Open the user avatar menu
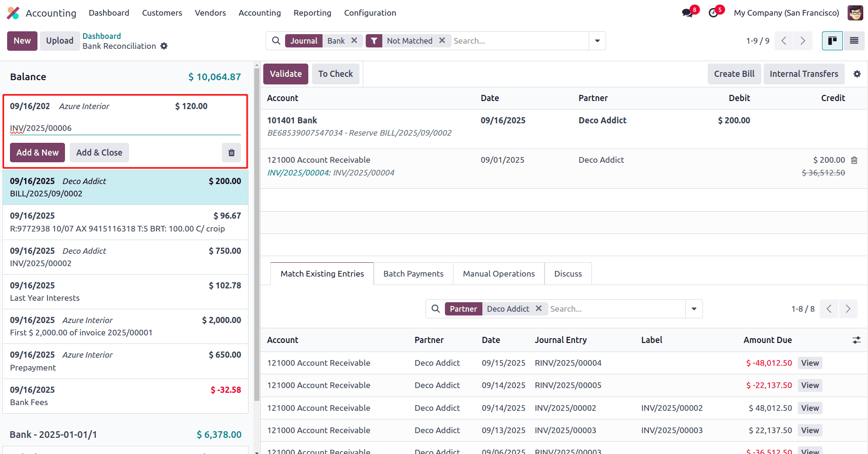 click(855, 13)
